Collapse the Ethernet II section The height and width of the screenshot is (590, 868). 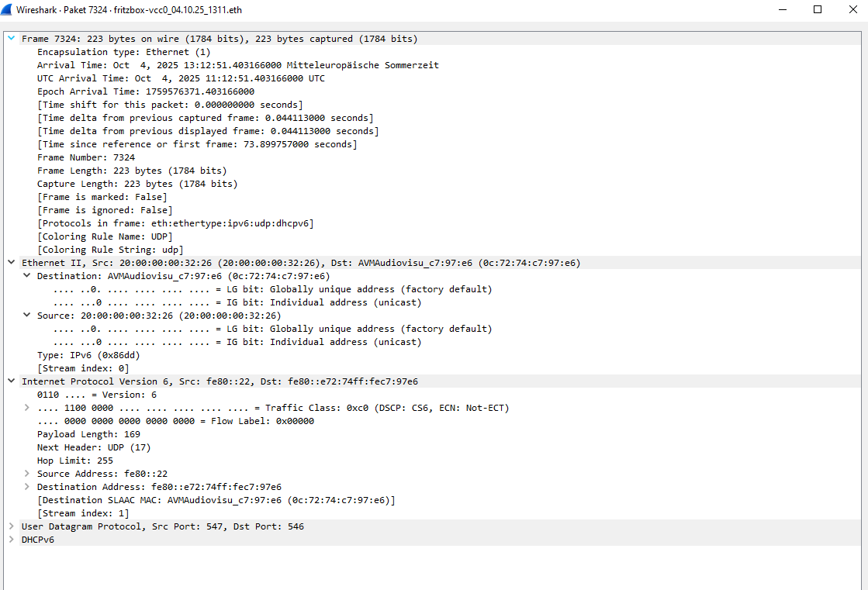(11, 262)
